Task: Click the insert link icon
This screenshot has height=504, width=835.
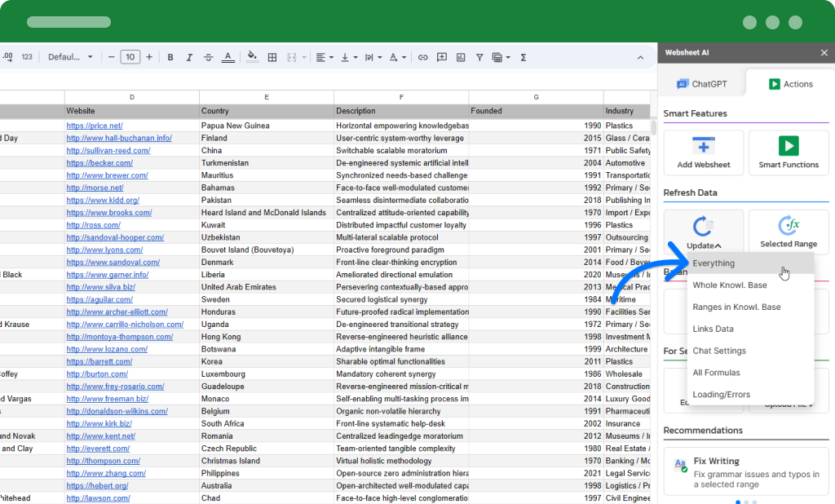Action: click(422, 57)
